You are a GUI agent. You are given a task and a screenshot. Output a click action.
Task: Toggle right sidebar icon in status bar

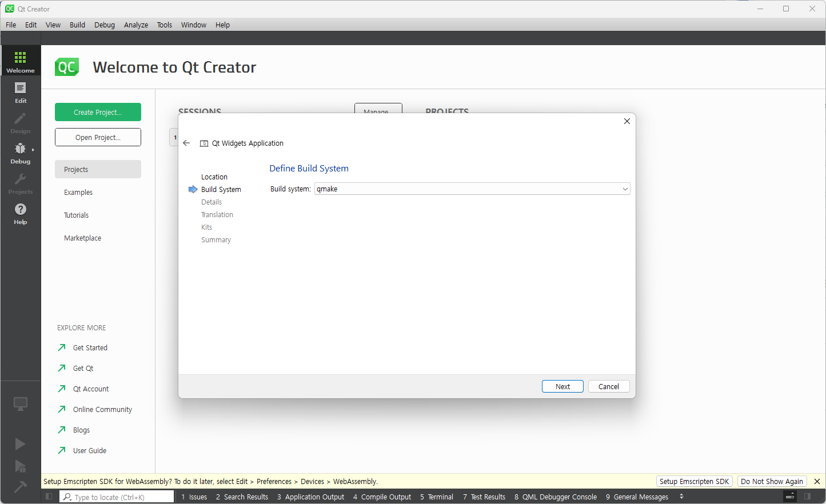coord(808,497)
